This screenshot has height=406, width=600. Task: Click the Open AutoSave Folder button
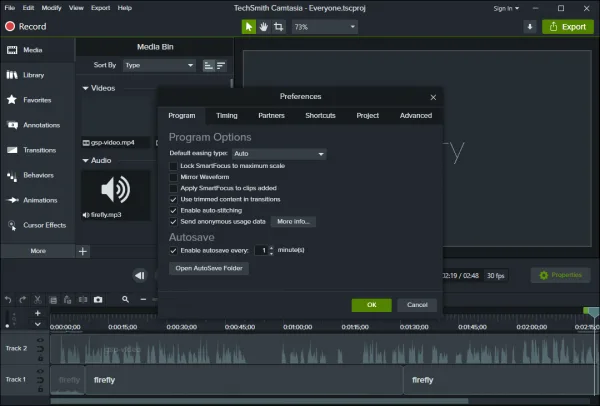click(209, 268)
